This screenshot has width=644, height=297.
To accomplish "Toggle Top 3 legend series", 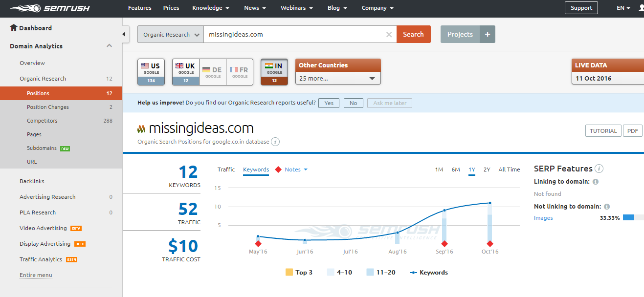I will pos(299,273).
